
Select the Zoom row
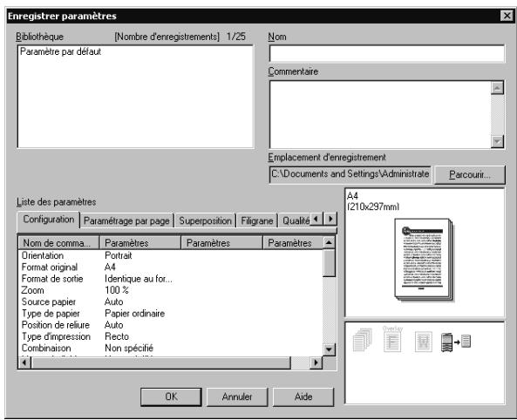click(x=171, y=290)
